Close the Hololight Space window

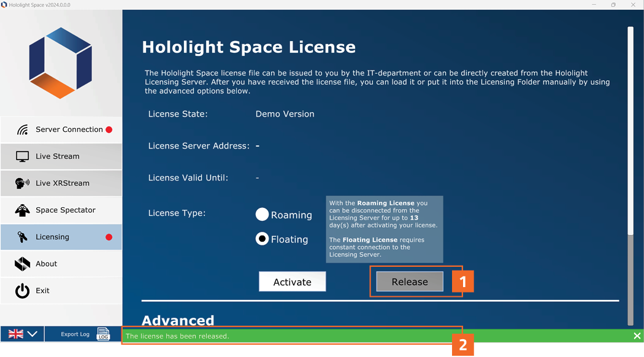click(x=634, y=5)
